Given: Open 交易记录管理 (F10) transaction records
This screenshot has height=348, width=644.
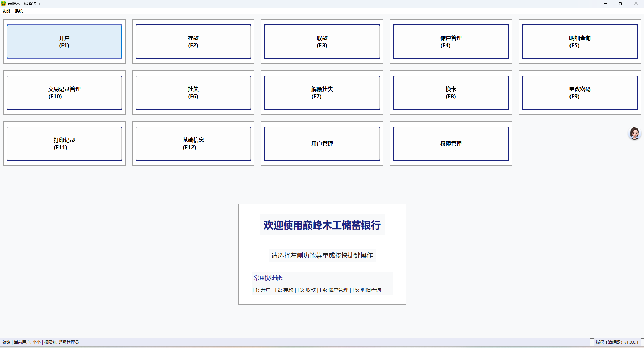Looking at the screenshot, I should [64, 92].
